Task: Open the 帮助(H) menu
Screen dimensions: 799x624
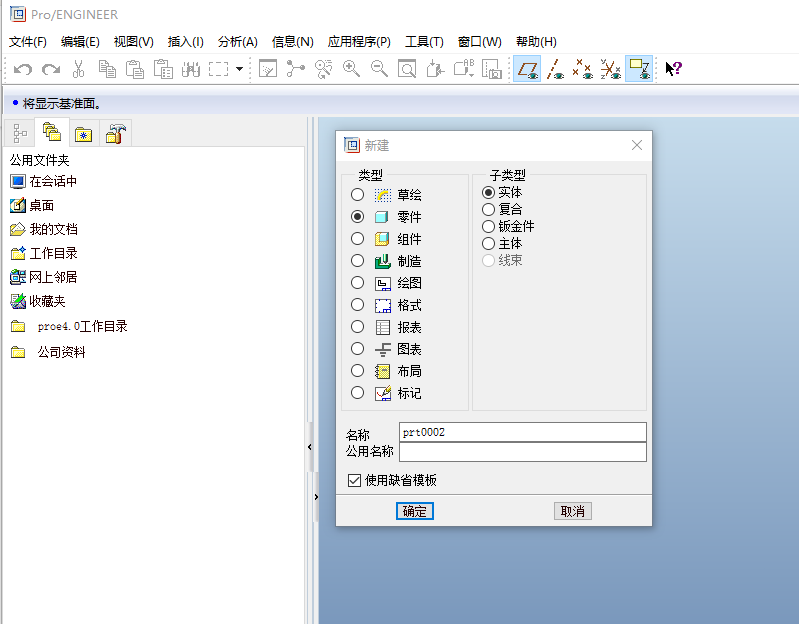Action: click(536, 42)
